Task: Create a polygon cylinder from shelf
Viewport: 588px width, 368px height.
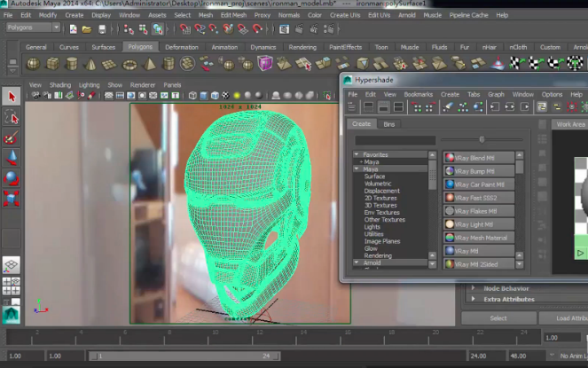Action: (x=71, y=63)
